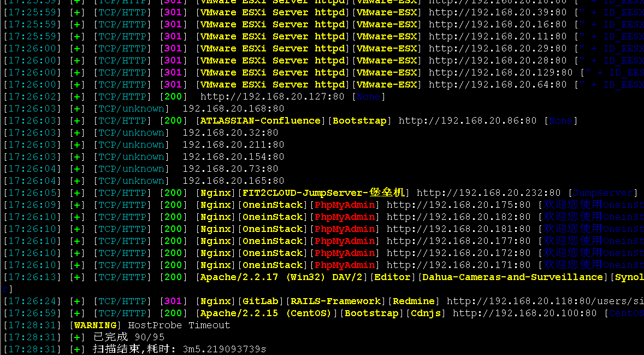This screenshot has height=355, width=644.
Task: Click the Dahua-Cameras-and-Surveillance tag
Action: tap(513, 277)
